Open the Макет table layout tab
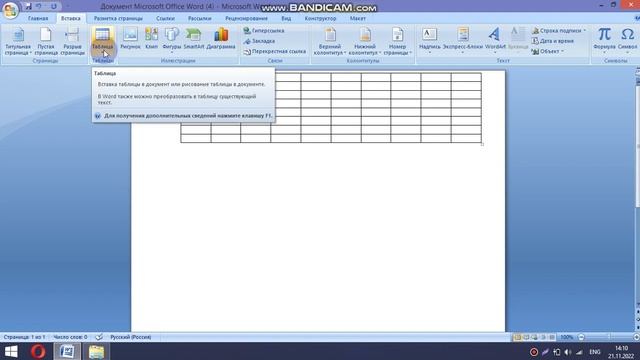 (358, 18)
